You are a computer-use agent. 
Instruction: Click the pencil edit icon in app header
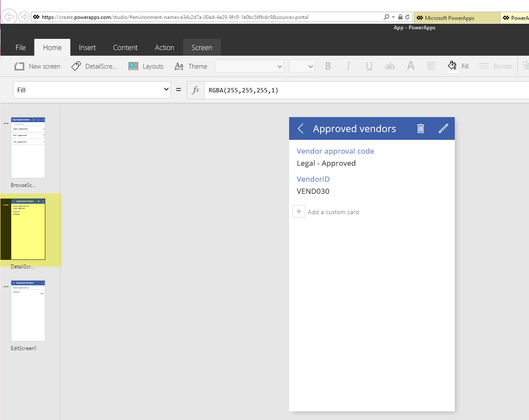point(443,129)
